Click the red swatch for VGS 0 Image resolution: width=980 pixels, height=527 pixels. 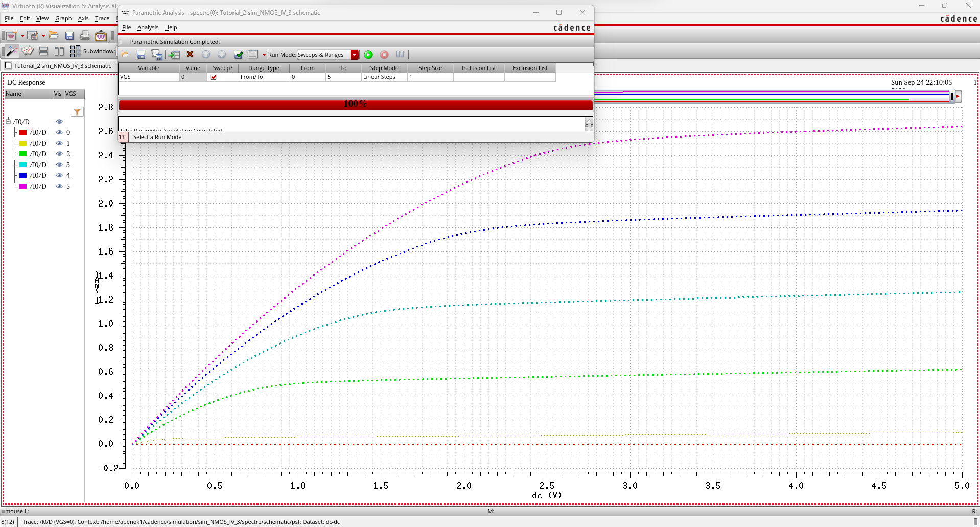point(22,132)
